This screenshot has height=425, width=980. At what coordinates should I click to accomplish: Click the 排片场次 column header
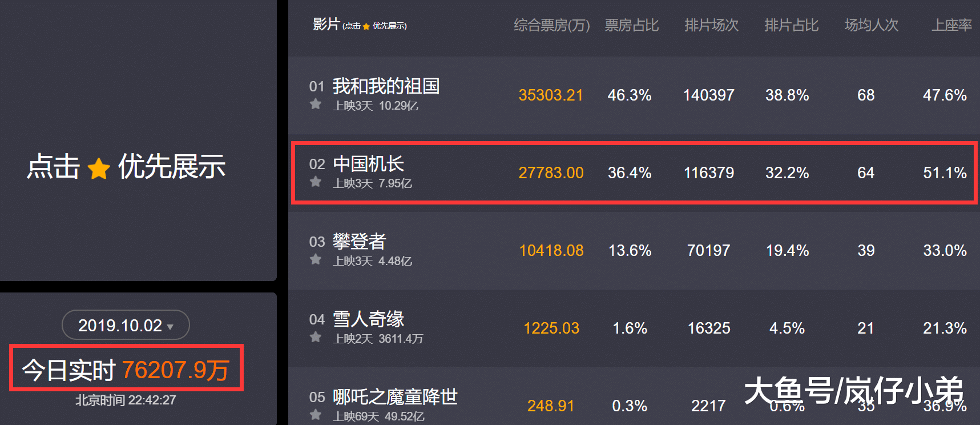(711, 25)
